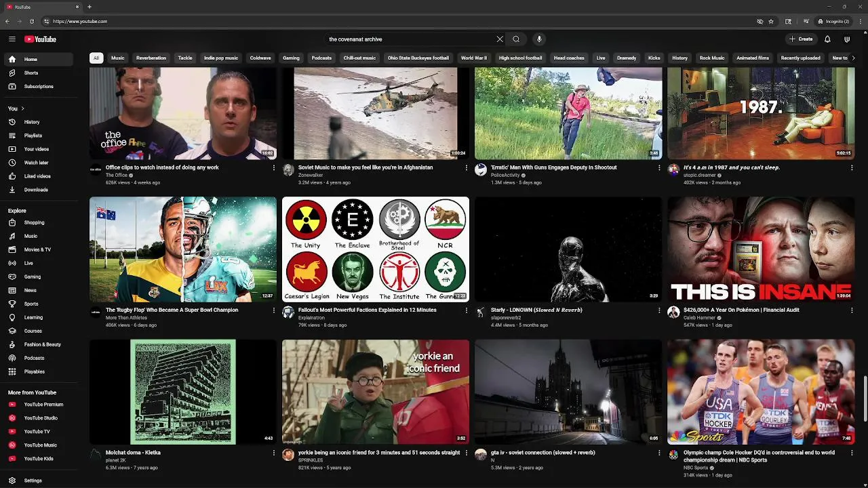Select the Indie pop music chip

[221, 58]
